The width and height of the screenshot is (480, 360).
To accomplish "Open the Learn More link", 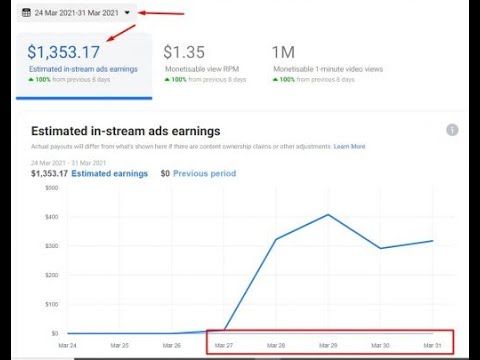I will coord(349,146).
